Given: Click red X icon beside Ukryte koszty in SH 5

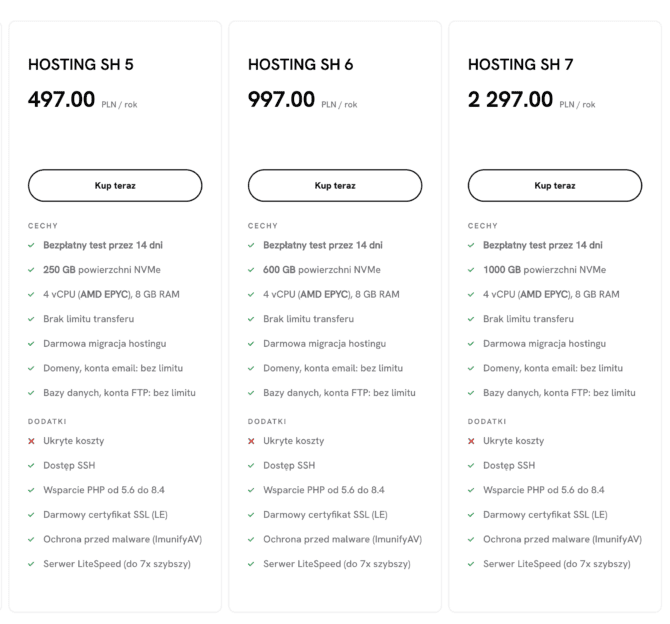Looking at the screenshot, I should (x=32, y=441).
